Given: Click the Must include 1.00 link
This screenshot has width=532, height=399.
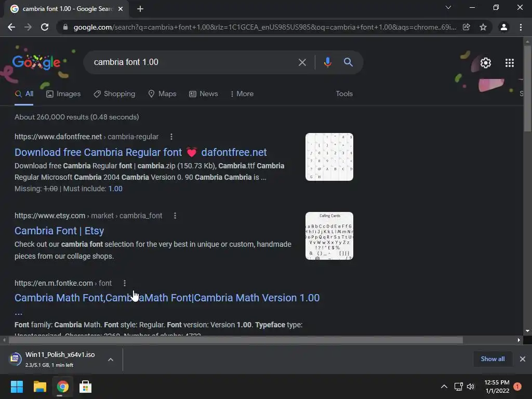Looking at the screenshot, I should pyautogui.click(x=115, y=189).
